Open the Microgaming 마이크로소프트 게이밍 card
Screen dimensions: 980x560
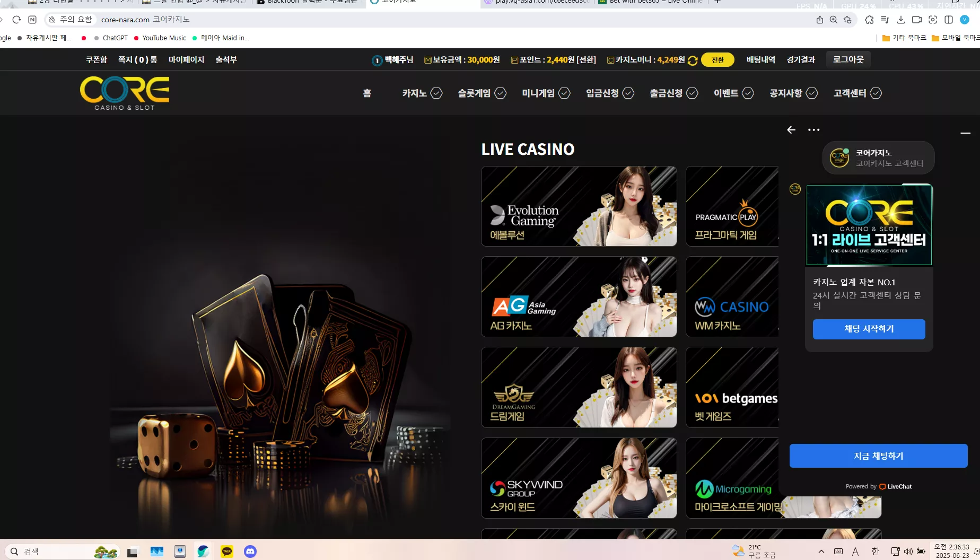tap(732, 478)
